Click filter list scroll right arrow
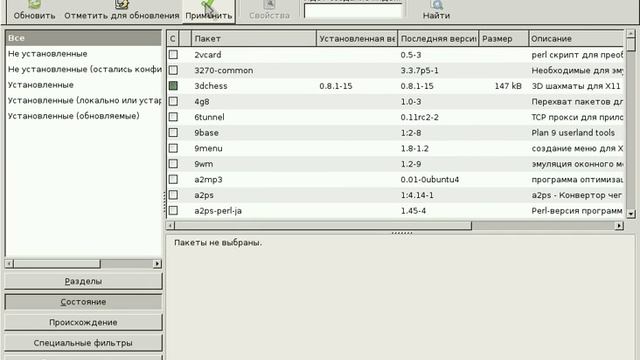Image resolution: width=640 pixels, height=360 pixels. pos(157,264)
